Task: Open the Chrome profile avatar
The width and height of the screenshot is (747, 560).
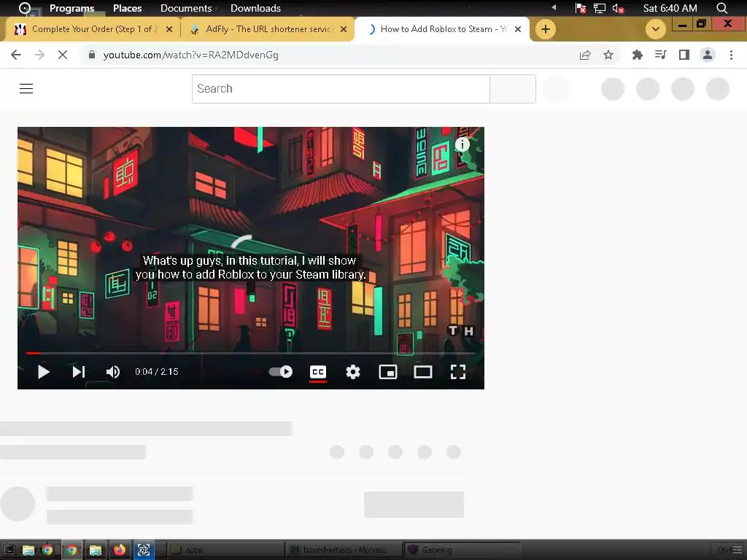Action: tap(708, 55)
